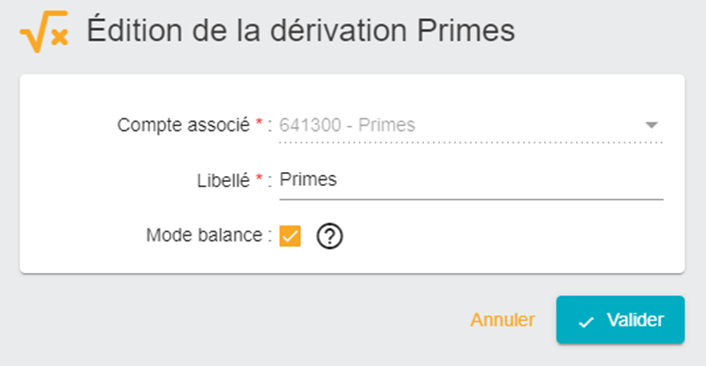The height and width of the screenshot is (366, 706).
Task: Click the question mark circle near Mode balance
Action: click(x=330, y=236)
